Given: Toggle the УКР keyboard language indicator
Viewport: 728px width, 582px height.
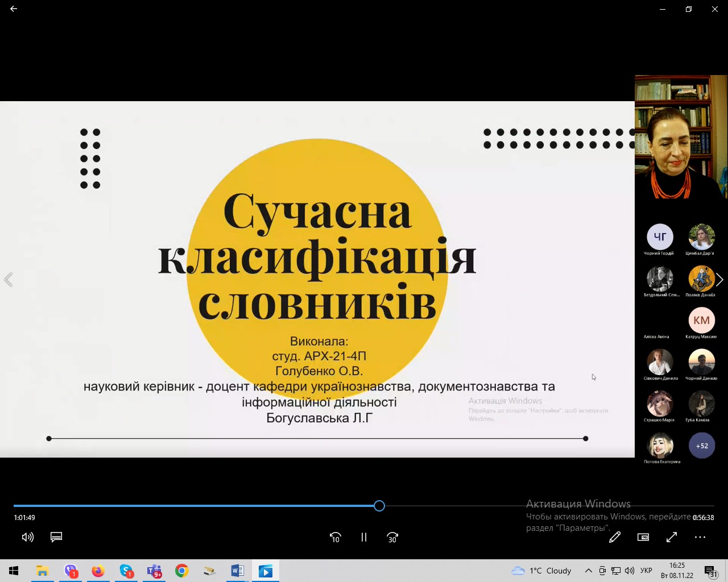Looking at the screenshot, I should click(646, 571).
